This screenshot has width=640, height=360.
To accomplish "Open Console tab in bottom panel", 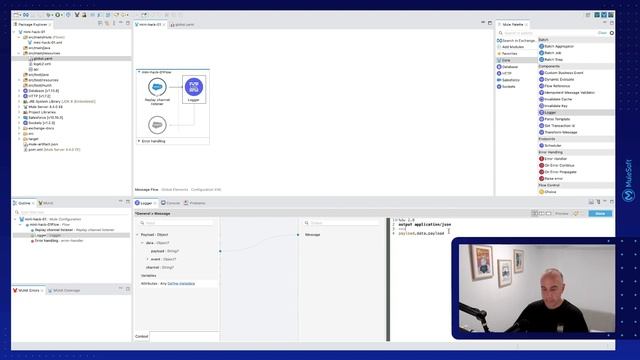I will [171, 203].
